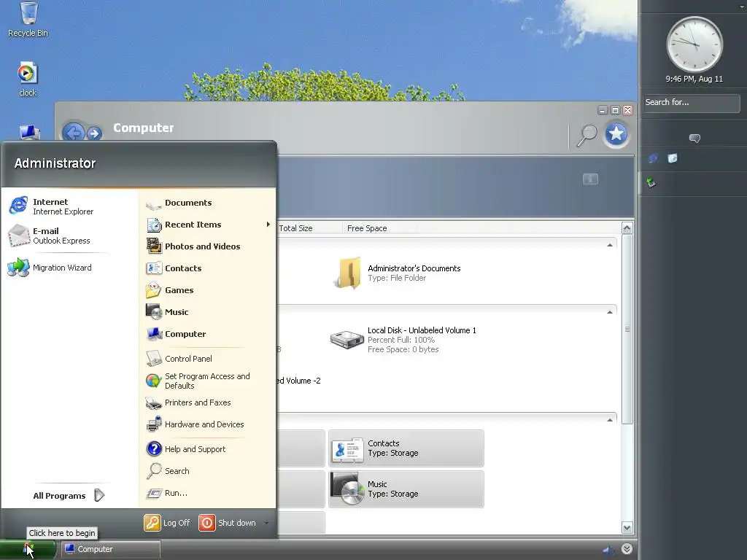Expand the Recent Items submenu arrow
Screen dimensions: 747x560
(x=268, y=225)
